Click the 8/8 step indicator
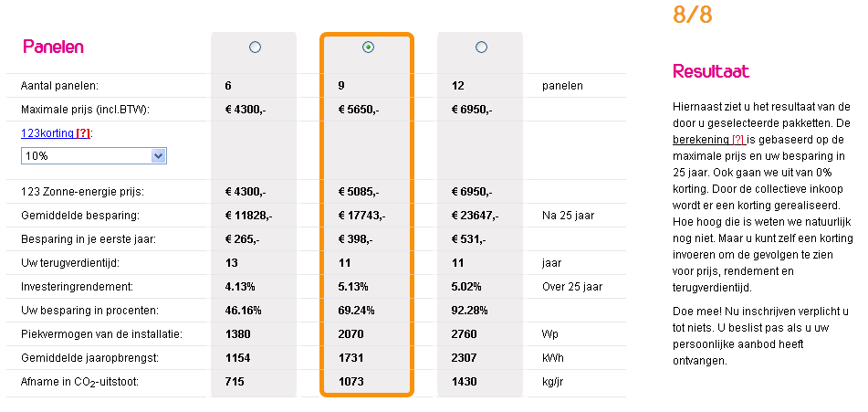This screenshot has height=412, width=868. tap(692, 14)
